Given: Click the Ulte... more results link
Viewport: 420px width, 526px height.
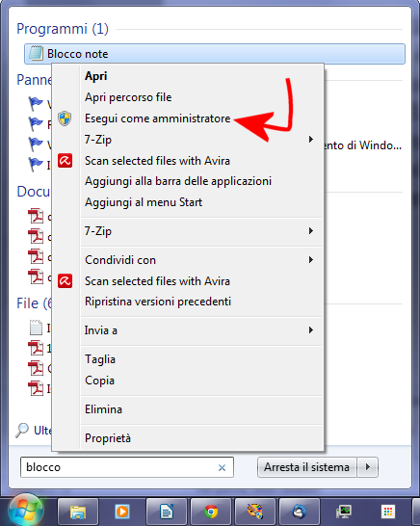Looking at the screenshot, I should [x=42, y=430].
